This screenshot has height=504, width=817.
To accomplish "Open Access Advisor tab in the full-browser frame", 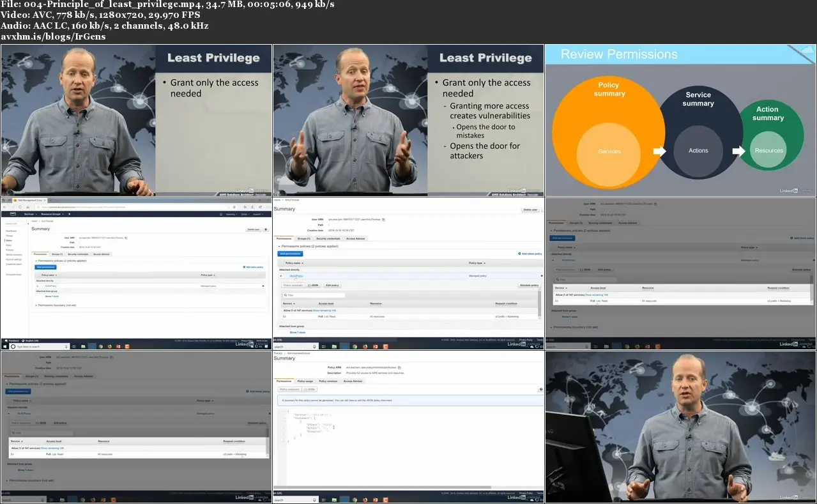I will 102,254.
